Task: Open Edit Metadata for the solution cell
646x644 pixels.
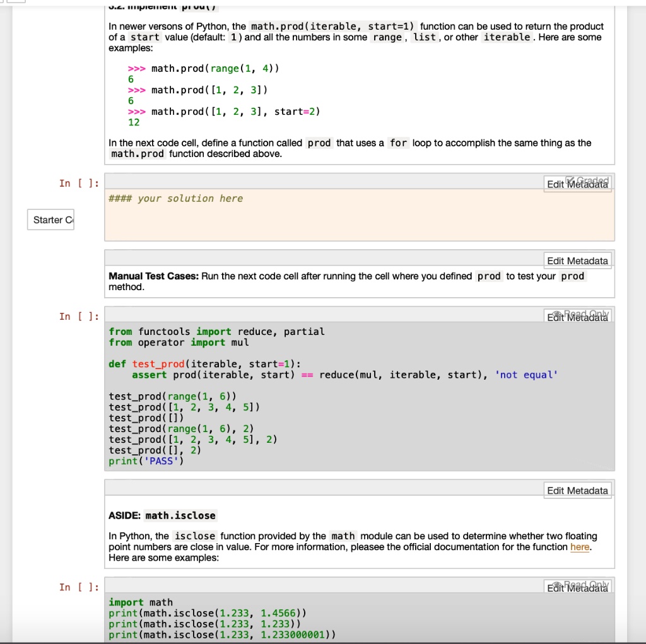Action: (x=577, y=184)
